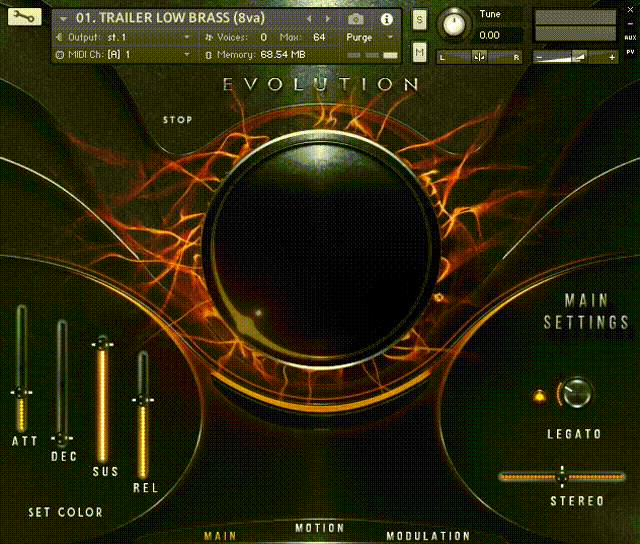This screenshot has height=544, width=640.
Task: Click the ATT attack slider handle
Action: click(21, 393)
